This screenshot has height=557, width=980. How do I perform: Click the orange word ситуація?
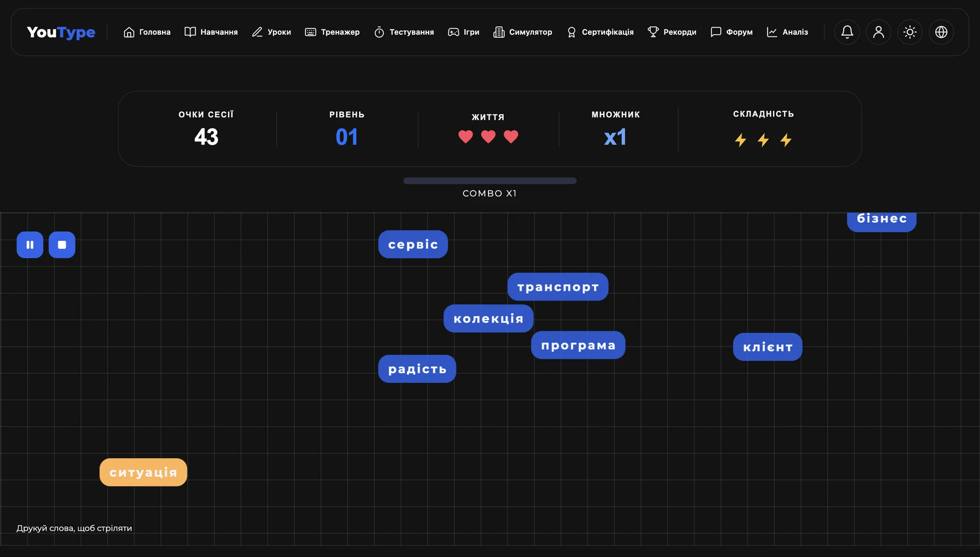pos(143,472)
